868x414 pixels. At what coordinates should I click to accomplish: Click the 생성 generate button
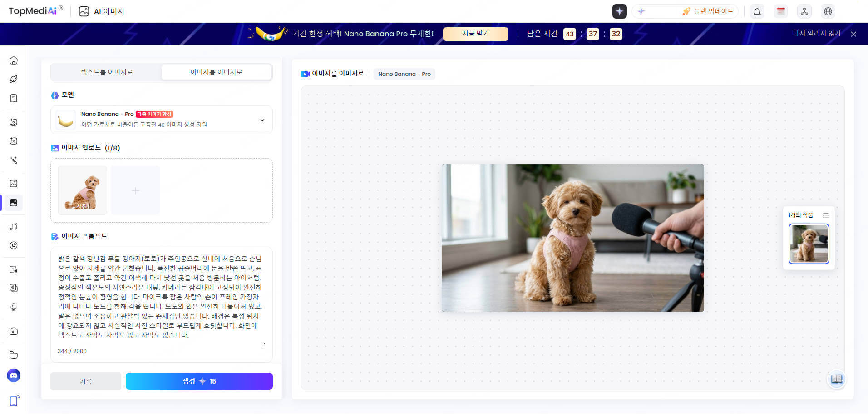199,381
